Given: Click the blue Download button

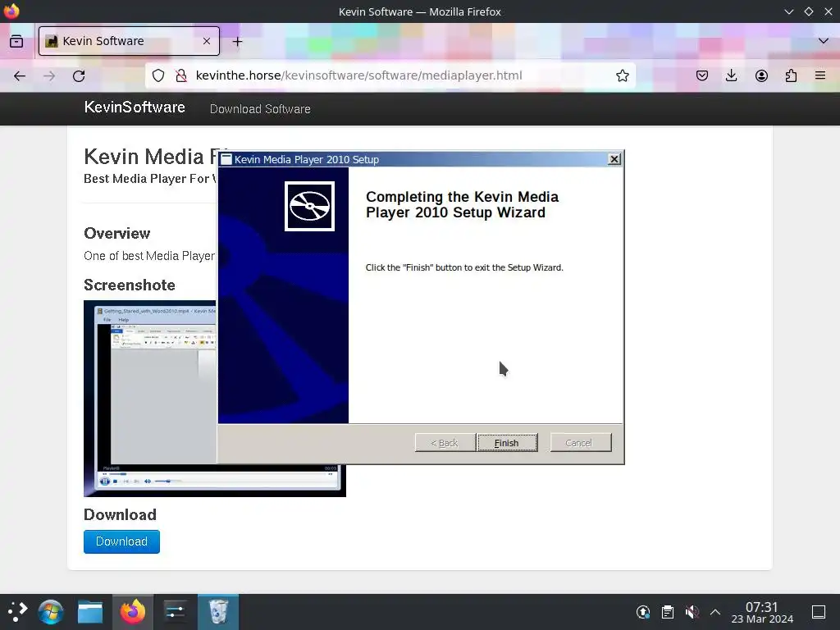Looking at the screenshot, I should point(121,541).
